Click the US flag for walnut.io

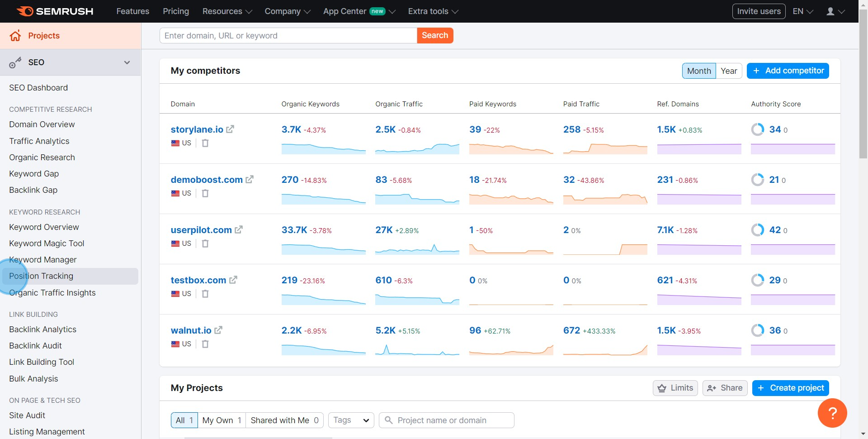[x=175, y=344]
